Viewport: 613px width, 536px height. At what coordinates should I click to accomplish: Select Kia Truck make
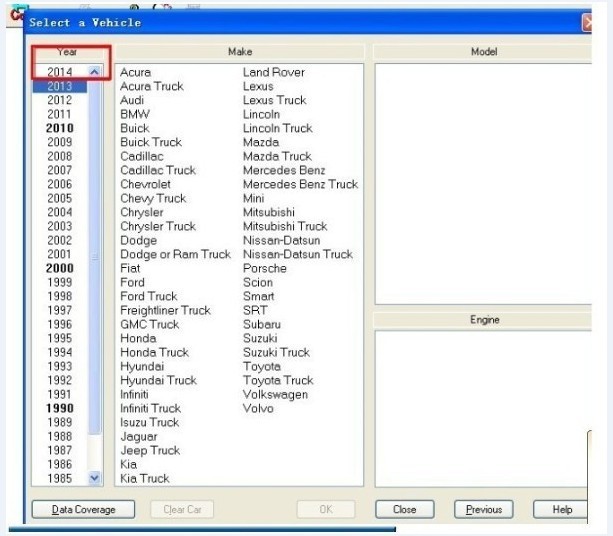[145, 479]
